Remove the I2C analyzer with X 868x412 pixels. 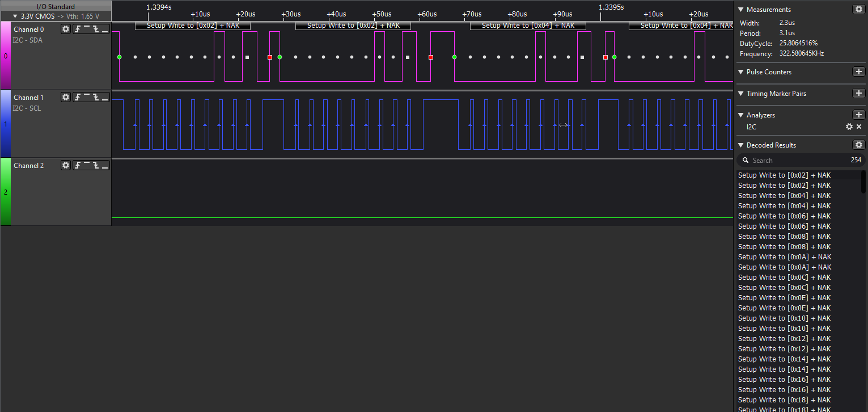[x=859, y=127]
